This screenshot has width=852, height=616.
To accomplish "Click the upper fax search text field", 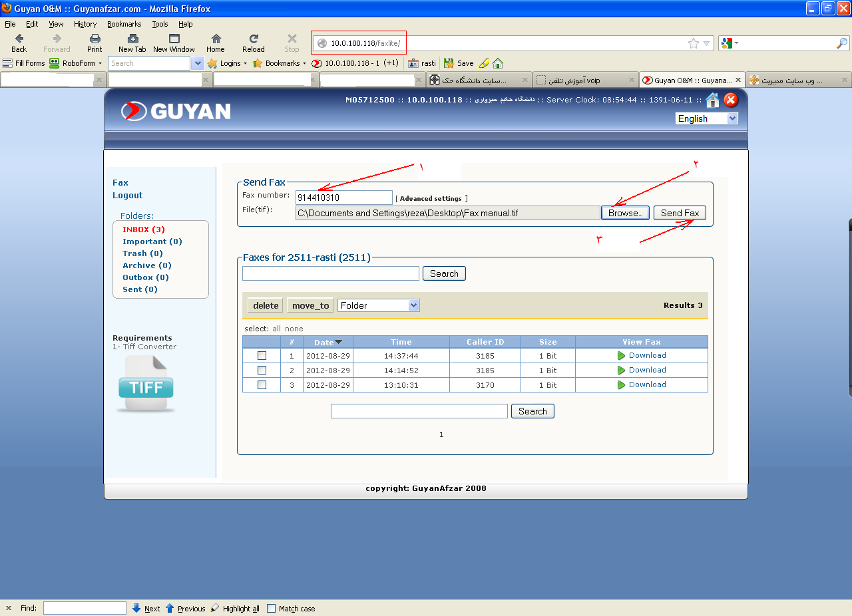I will pyautogui.click(x=331, y=273).
